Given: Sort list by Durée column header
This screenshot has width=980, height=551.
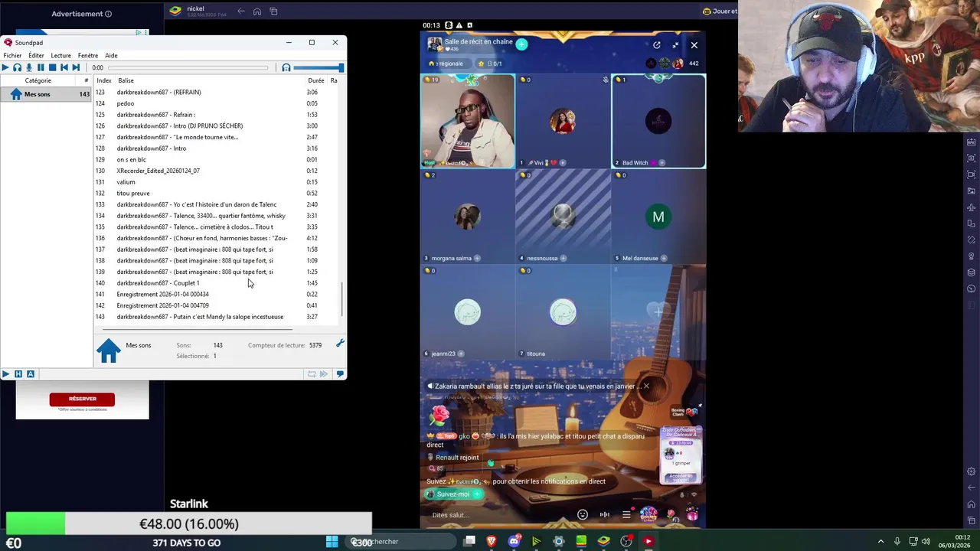Looking at the screenshot, I should [316, 80].
